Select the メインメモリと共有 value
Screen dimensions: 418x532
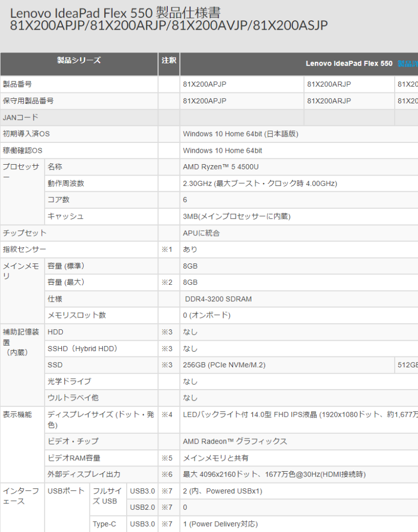click(215, 458)
